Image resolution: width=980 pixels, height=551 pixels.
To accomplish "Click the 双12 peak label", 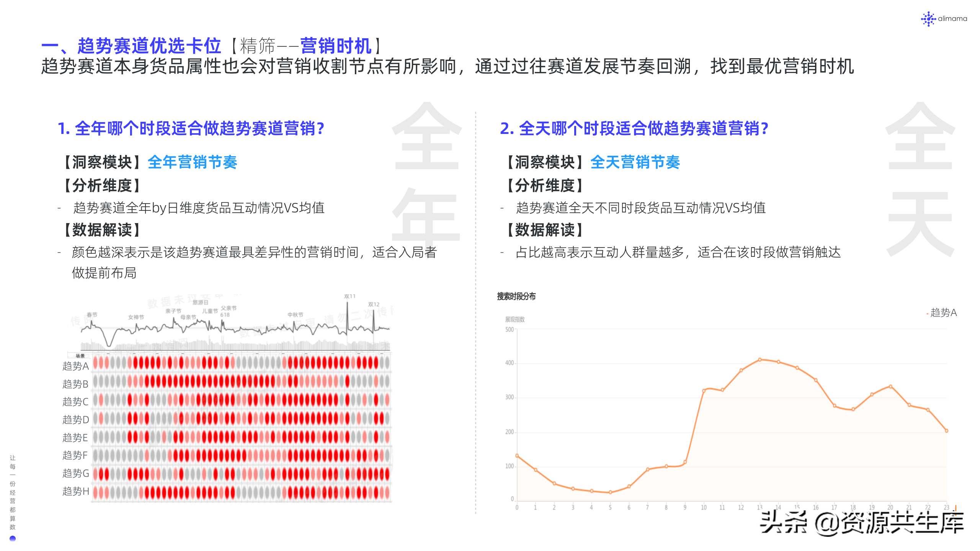I will point(374,304).
